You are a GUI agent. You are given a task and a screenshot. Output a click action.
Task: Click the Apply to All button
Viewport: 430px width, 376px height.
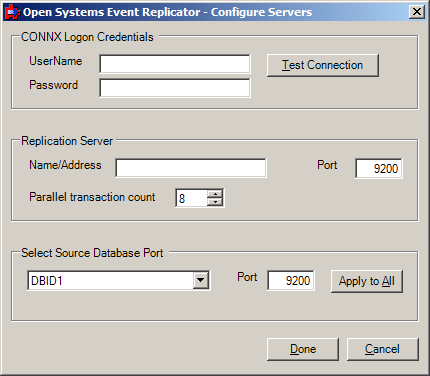(367, 281)
